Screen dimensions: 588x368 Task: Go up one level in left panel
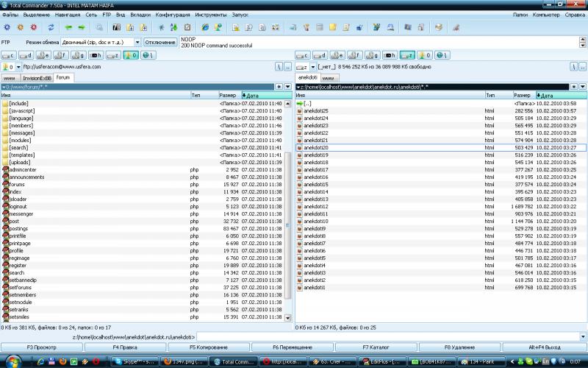[x=287, y=67]
